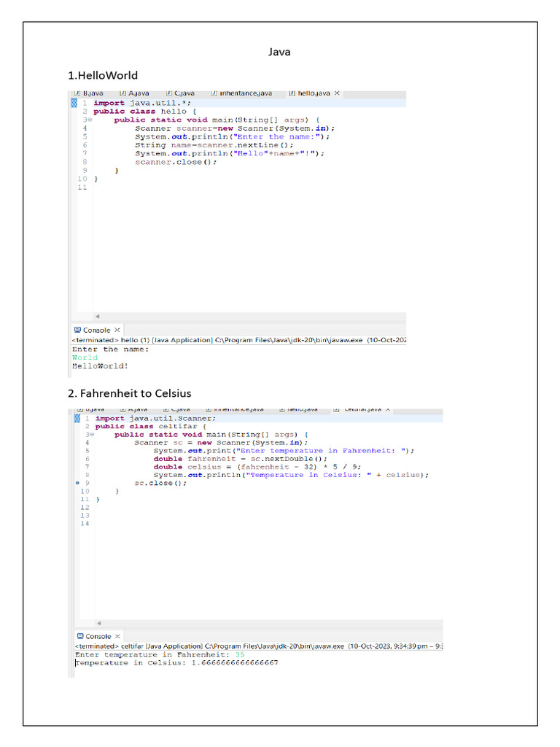Click the bookmark marker icon on line 1 of hello.java
This screenshot has height=747, width=560.
73,103
